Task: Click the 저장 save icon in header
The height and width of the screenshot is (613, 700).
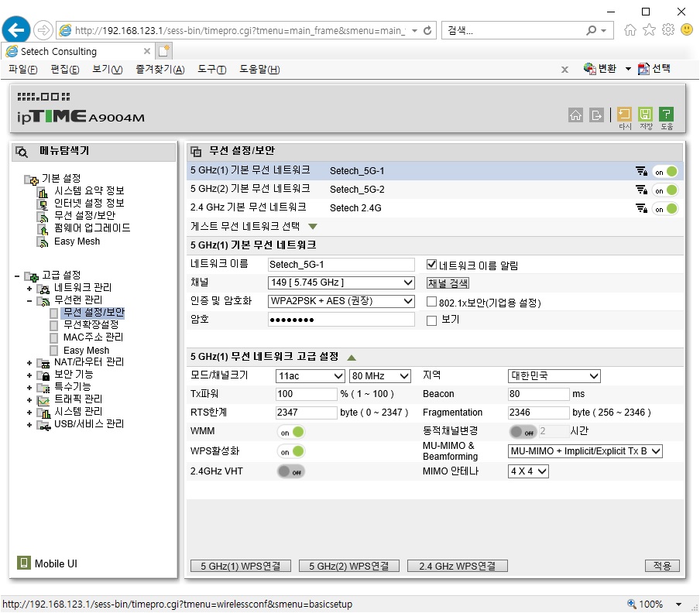Action: (645, 115)
